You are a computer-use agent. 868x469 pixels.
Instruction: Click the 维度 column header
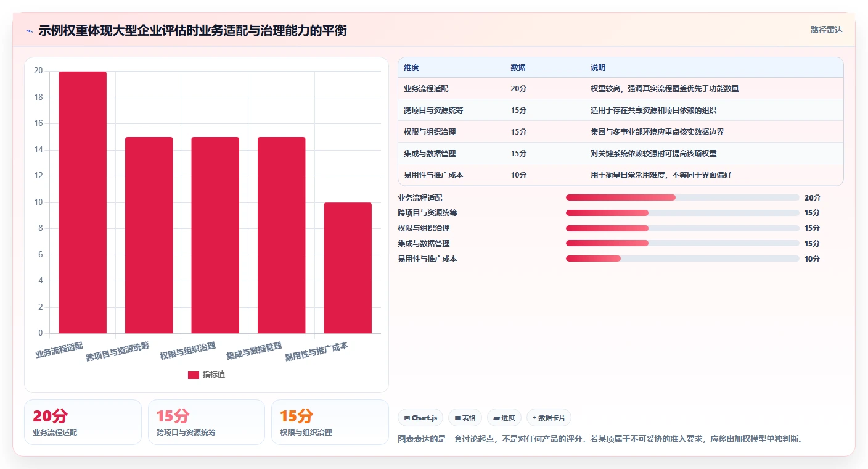coord(411,68)
